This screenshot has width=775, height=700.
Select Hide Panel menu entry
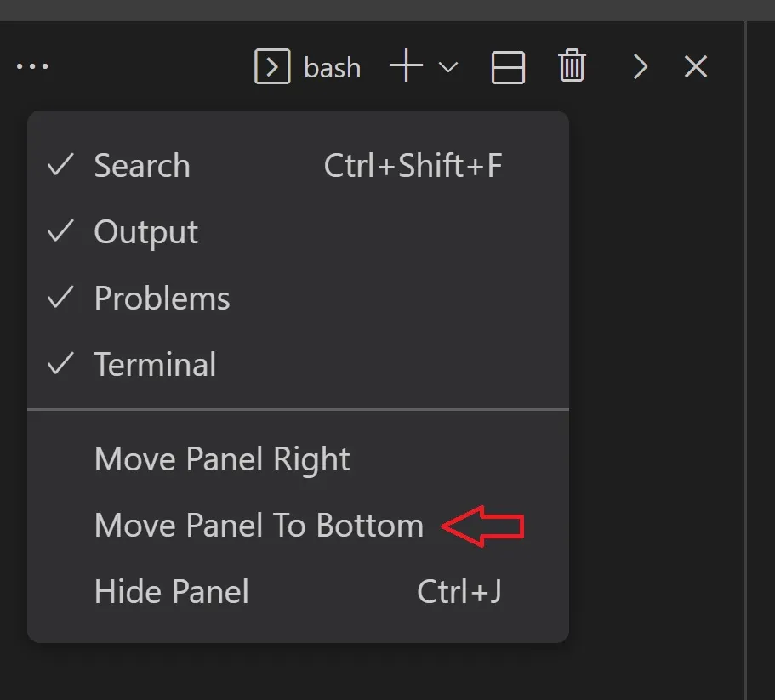172,592
